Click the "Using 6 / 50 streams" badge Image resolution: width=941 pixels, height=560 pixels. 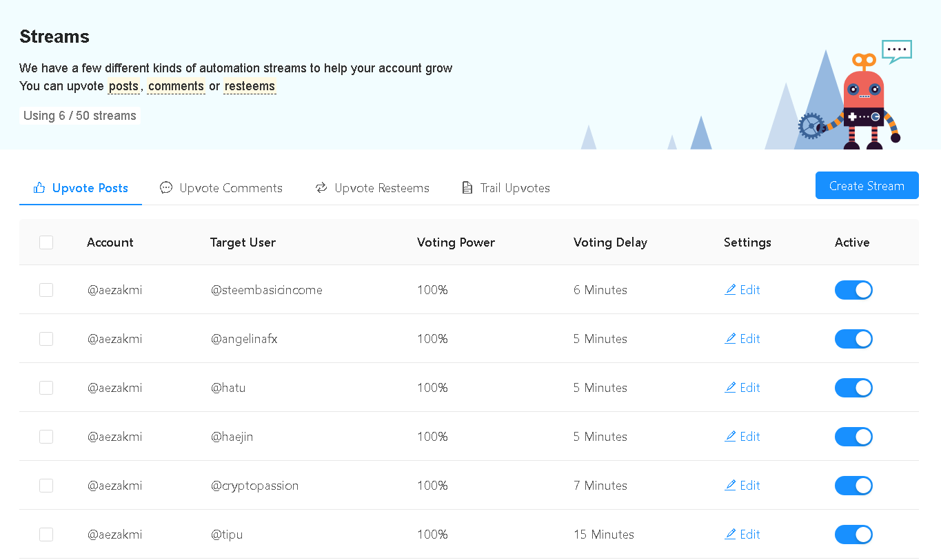pyautogui.click(x=80, y=116)
